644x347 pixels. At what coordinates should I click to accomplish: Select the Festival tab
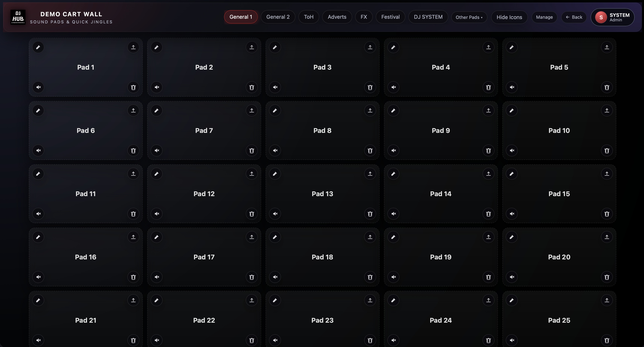(390, 17)
